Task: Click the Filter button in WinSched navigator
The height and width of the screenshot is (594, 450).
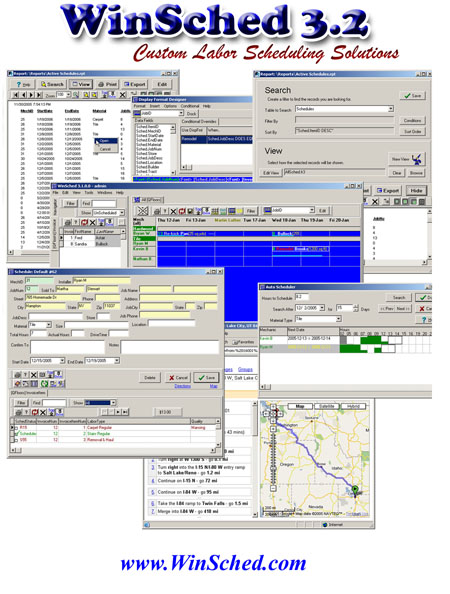Action: 70,203
